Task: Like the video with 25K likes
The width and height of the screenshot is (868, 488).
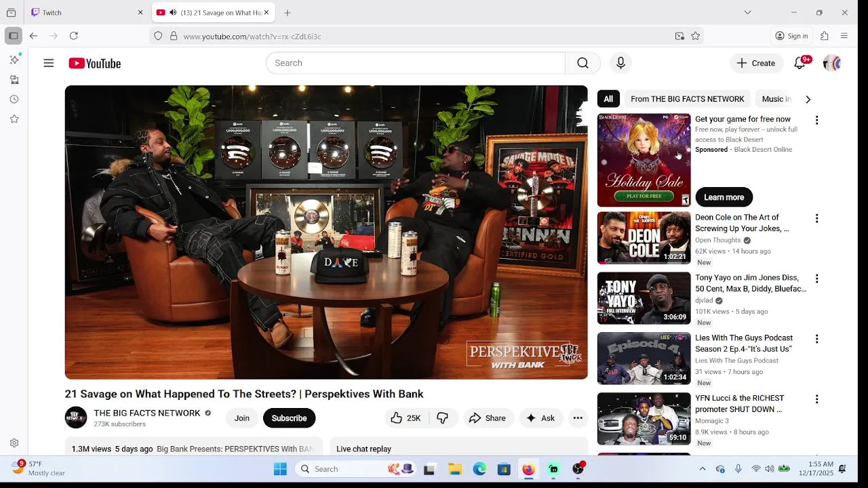Action: [406, 418]
